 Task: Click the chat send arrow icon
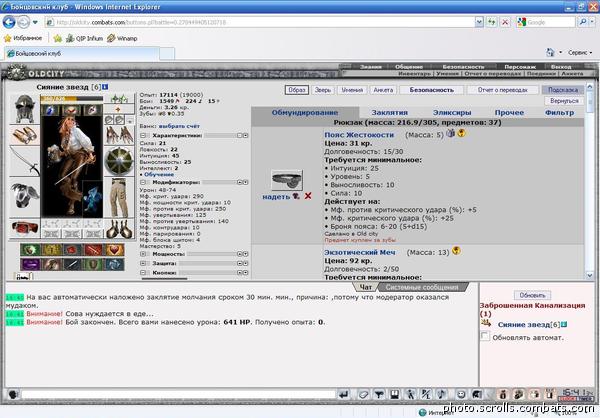pyautogui.click(x=344, y=394)
